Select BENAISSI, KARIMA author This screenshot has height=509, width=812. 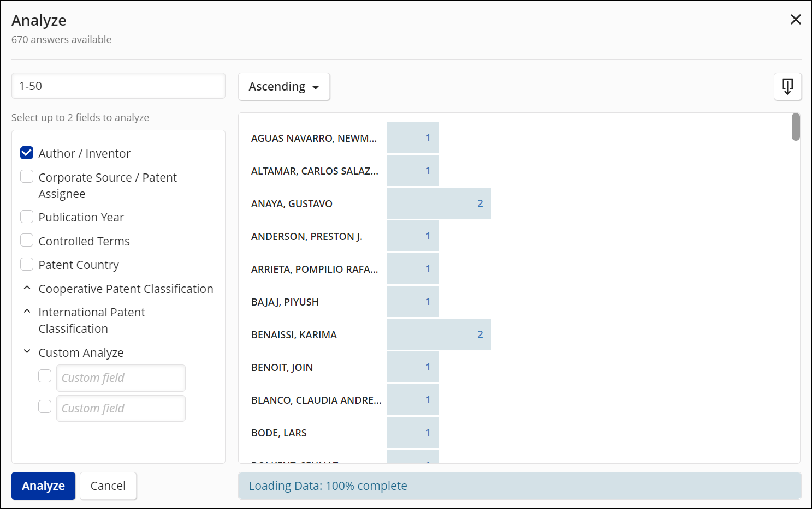click(294, 334)
